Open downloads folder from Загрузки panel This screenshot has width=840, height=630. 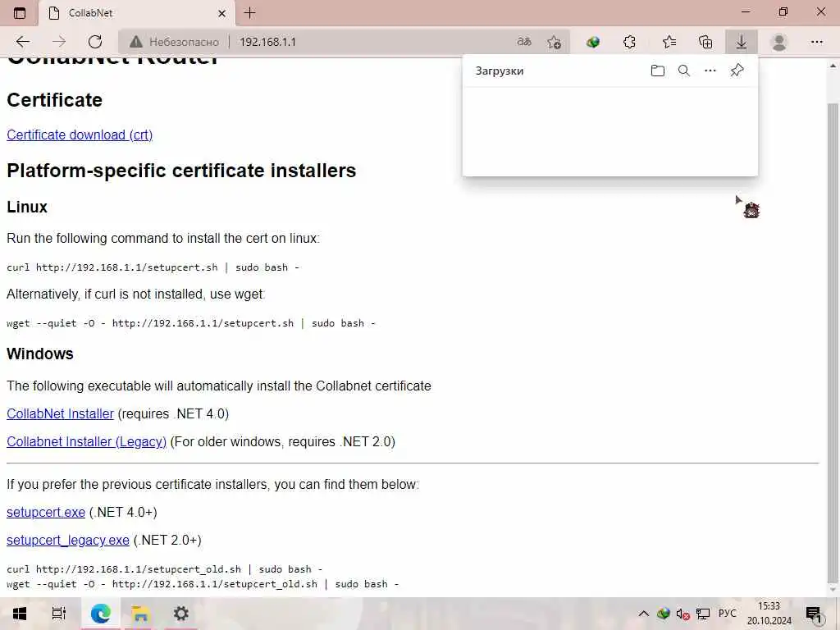[657, 71]
